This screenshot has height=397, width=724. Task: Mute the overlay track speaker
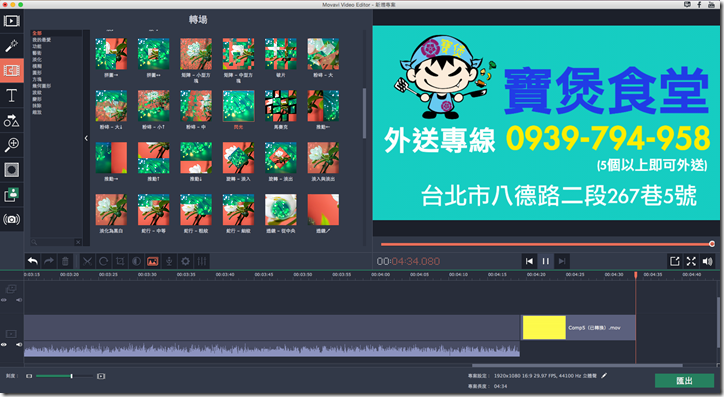pos(19,300)
